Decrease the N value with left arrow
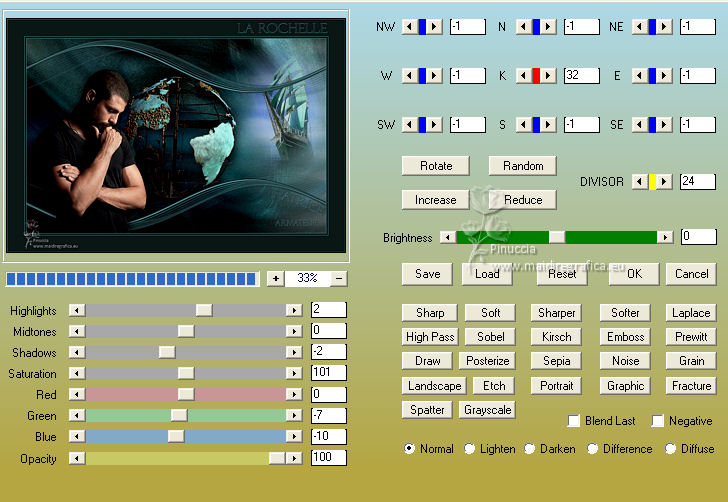 tap(524, 26)
